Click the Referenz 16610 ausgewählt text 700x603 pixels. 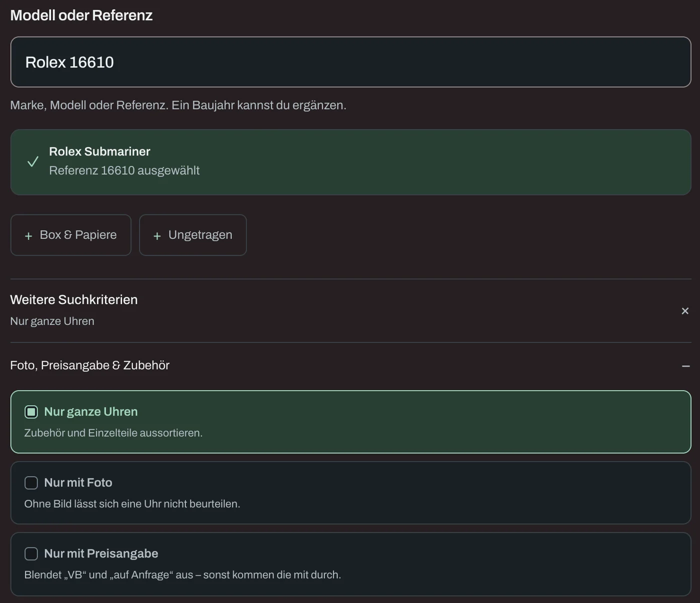click(124, 170)
